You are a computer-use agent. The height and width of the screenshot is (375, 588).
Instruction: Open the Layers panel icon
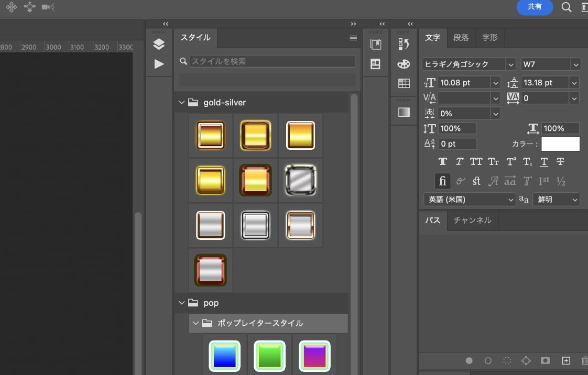pos(159,44)
